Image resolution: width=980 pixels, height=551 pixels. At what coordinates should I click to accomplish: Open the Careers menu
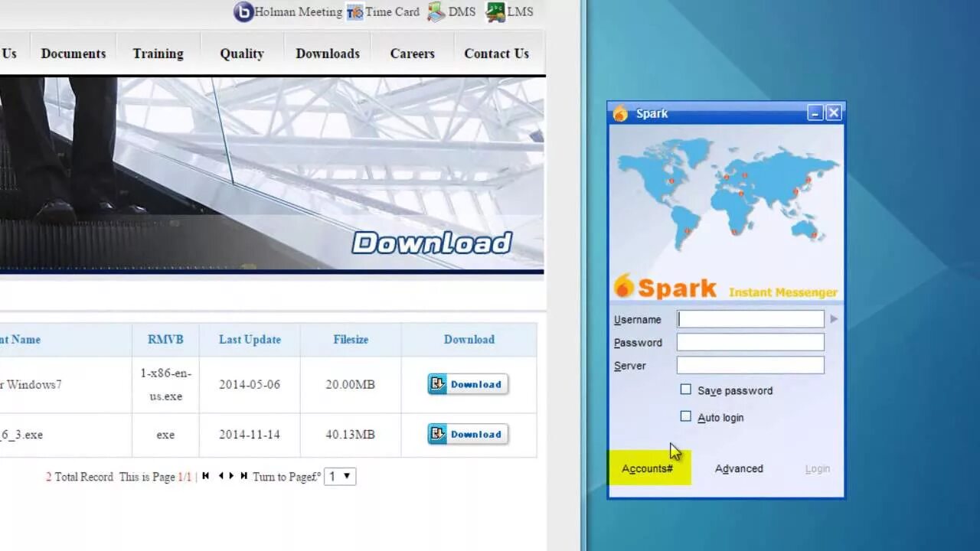pyautogui.click(x=412, y=54)
